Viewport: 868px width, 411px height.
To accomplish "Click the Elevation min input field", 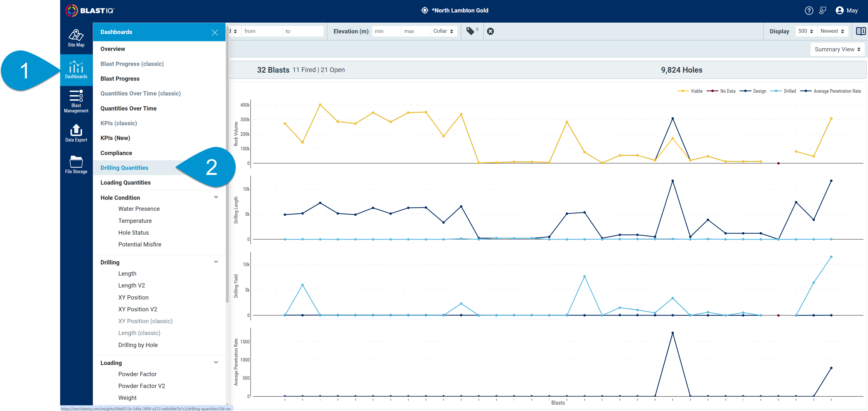I will tap(386, 31).
